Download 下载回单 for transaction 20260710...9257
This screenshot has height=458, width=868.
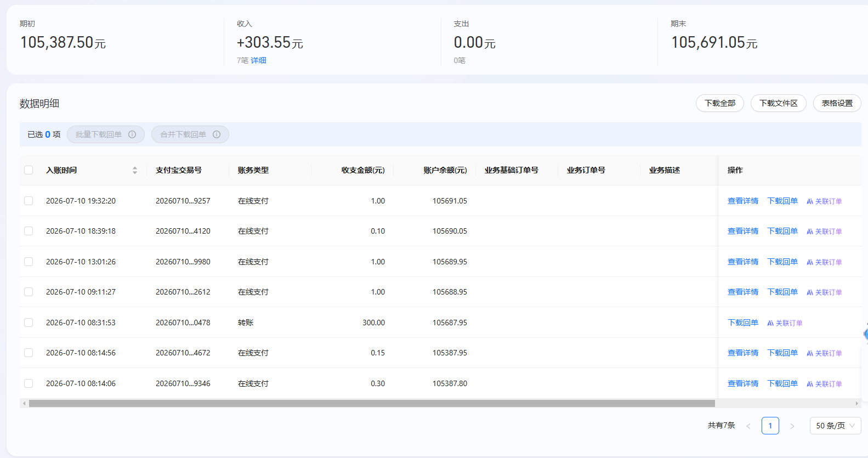[782, 201]
